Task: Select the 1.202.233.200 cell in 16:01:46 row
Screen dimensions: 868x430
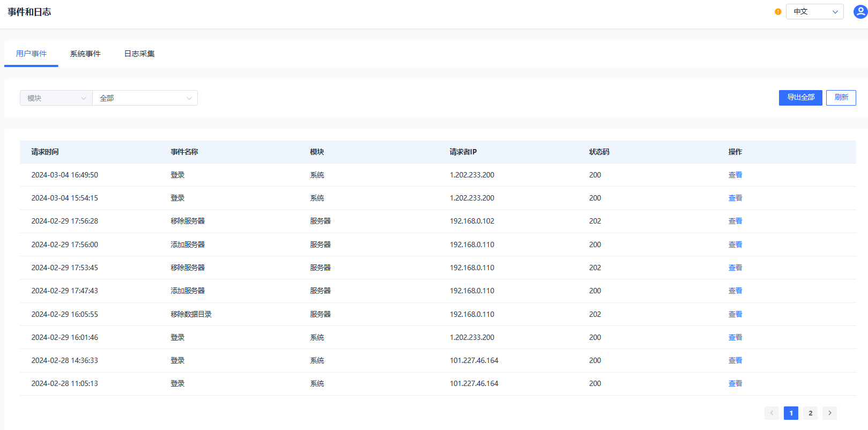Action: pos(472,337)
